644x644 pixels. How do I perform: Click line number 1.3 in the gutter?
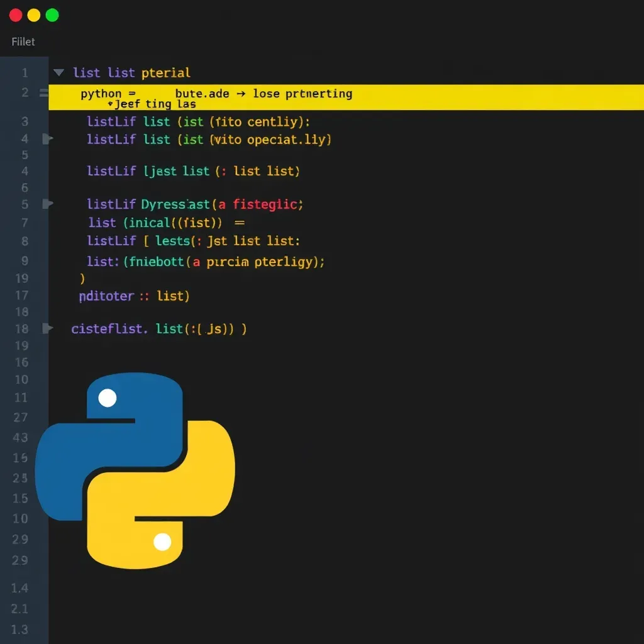pyautogui.click(x=19, y=630)
